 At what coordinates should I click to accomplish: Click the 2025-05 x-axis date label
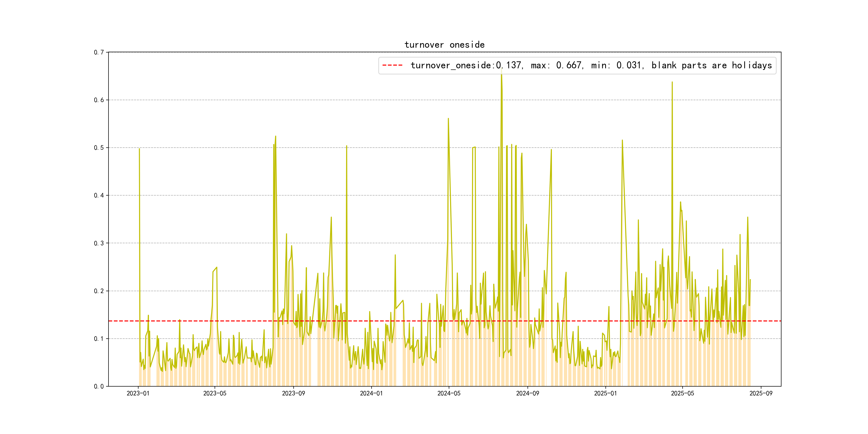(x=682, y=394)
